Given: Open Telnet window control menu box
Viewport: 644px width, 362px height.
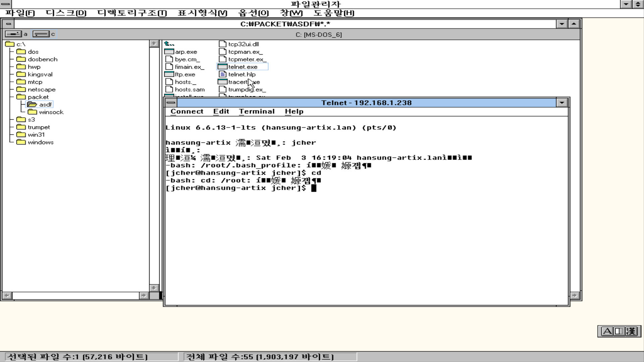Looking at the screenshot, I should [171, 103].
